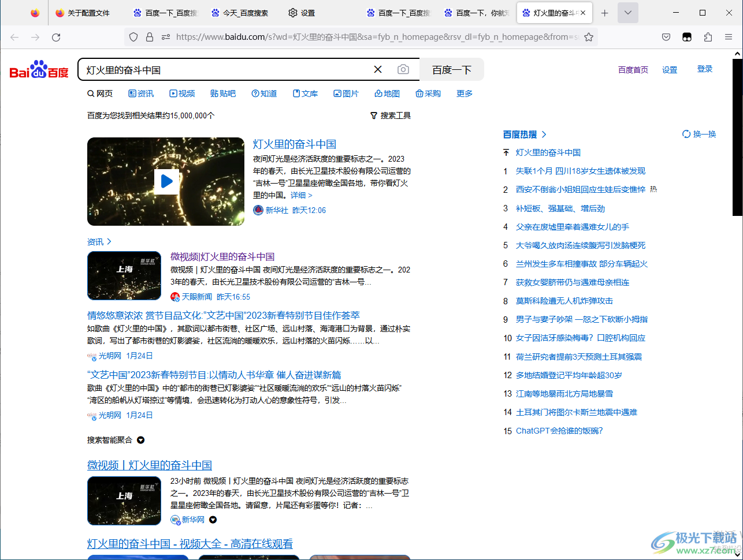
Task: Click the padlock site info icon
Action: (x=150, y=37)
